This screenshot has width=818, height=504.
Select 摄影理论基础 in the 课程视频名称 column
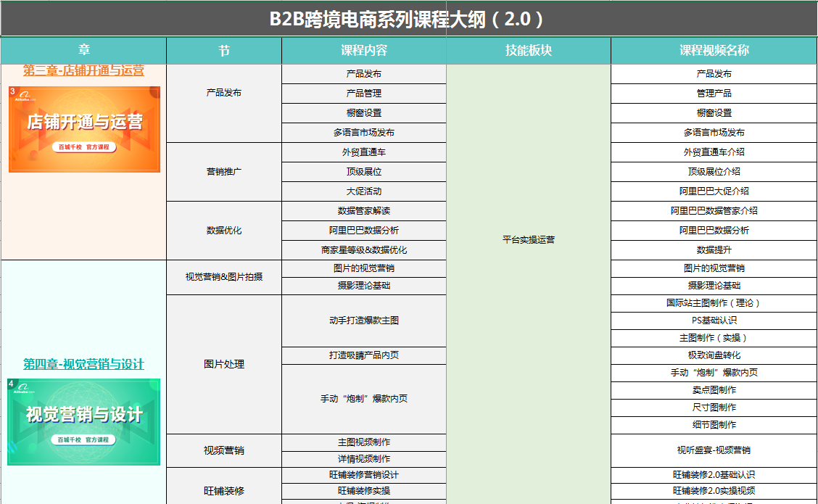[714, 286]
